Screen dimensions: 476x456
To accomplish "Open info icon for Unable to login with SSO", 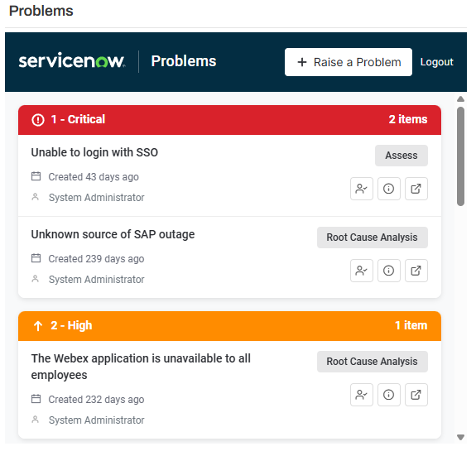I will click(388, 189).
